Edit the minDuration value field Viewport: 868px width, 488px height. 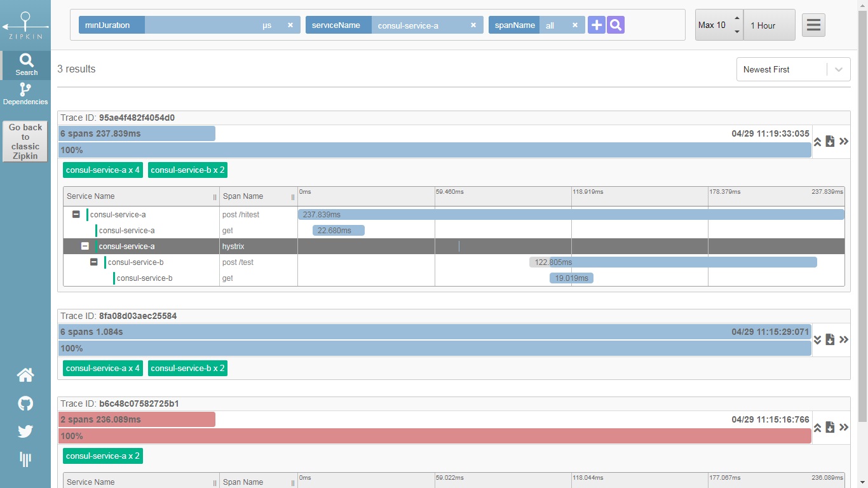click(202, 25)
